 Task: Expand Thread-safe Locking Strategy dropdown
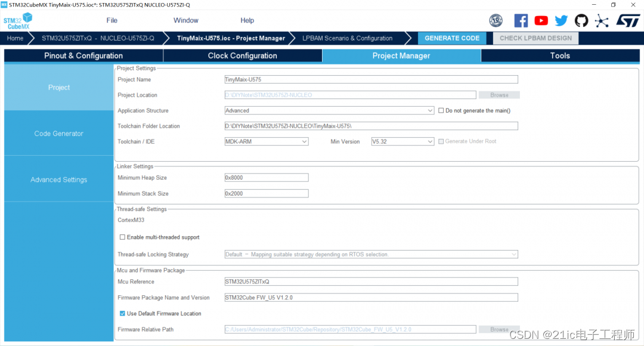[371, 254]
